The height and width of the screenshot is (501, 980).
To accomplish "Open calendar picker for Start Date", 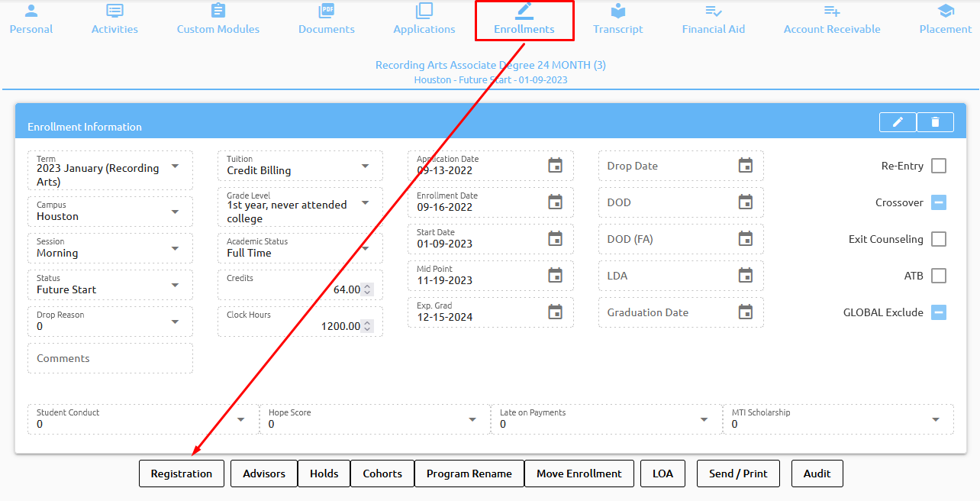I will [x=555, y=239].
